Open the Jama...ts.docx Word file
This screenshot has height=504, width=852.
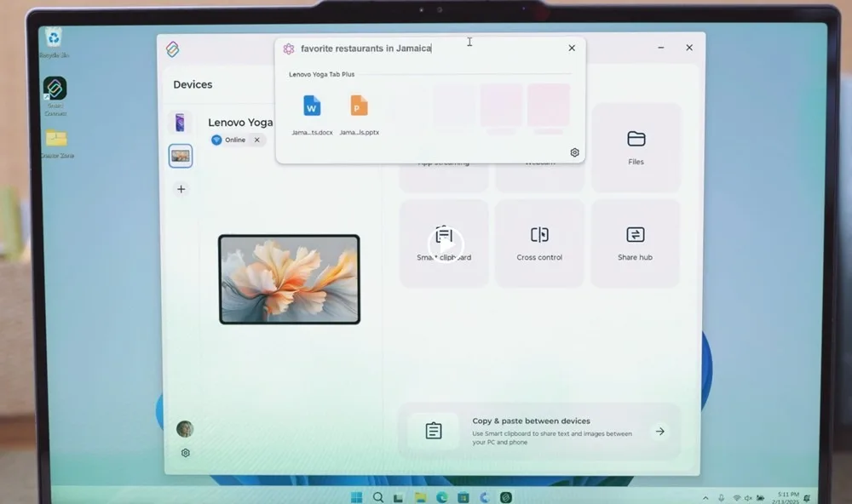312,114
